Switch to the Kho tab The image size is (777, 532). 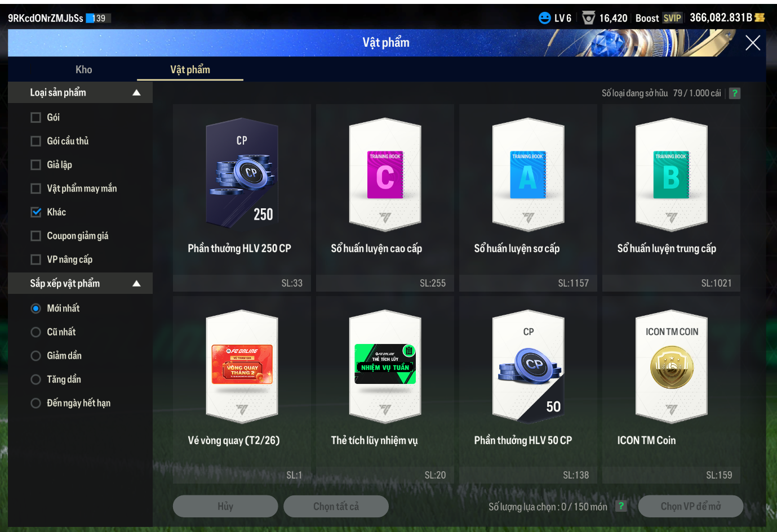pyautogui.click(x=83, y=70)
